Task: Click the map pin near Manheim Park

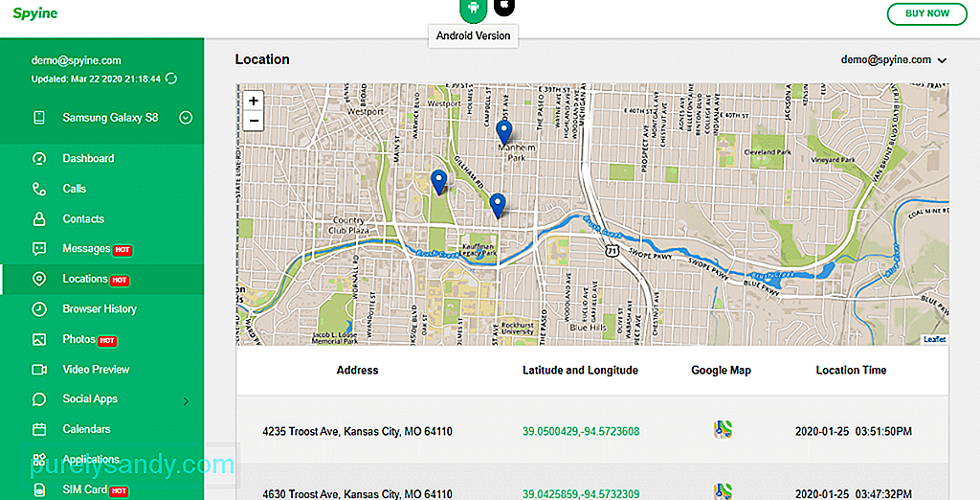Action: [x=503, y=133]
